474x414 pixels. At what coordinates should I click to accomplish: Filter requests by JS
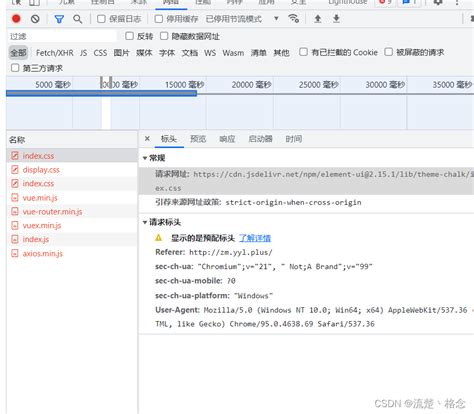(x=83, y=53)
